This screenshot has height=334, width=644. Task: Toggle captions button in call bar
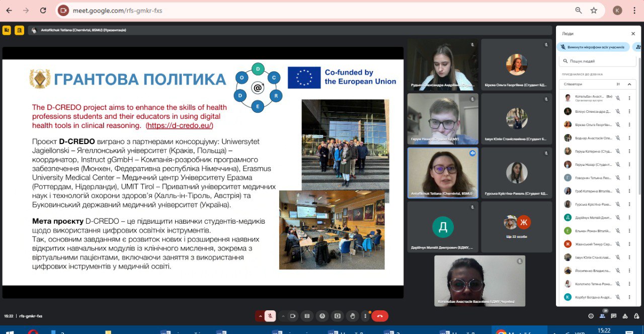click(307, 316)
